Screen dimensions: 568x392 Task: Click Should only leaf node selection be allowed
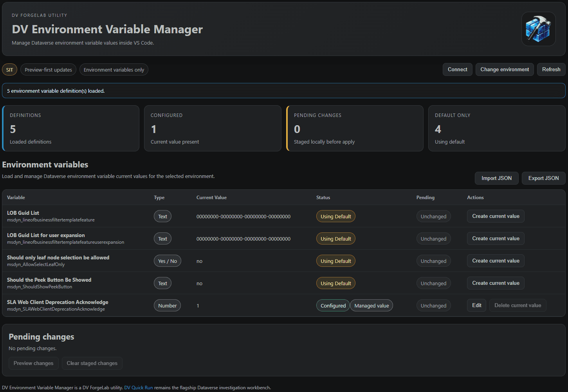click(x=58, y=257)
